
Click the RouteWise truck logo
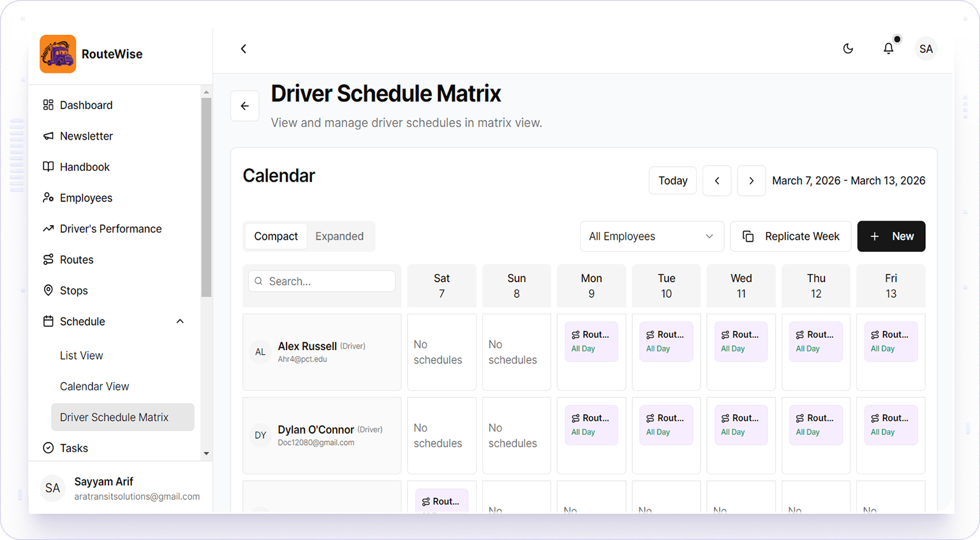(x=58, y=54)
